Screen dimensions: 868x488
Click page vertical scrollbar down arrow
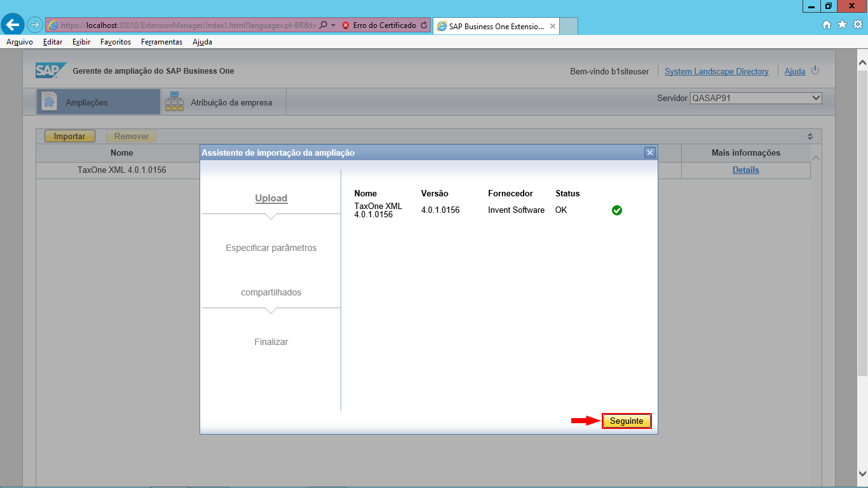click(862, 473)
